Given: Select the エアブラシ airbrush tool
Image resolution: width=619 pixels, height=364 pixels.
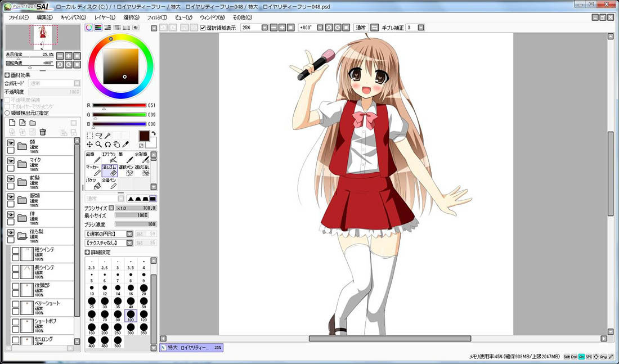Looking at the screenshot, I should tap(109, 158).
